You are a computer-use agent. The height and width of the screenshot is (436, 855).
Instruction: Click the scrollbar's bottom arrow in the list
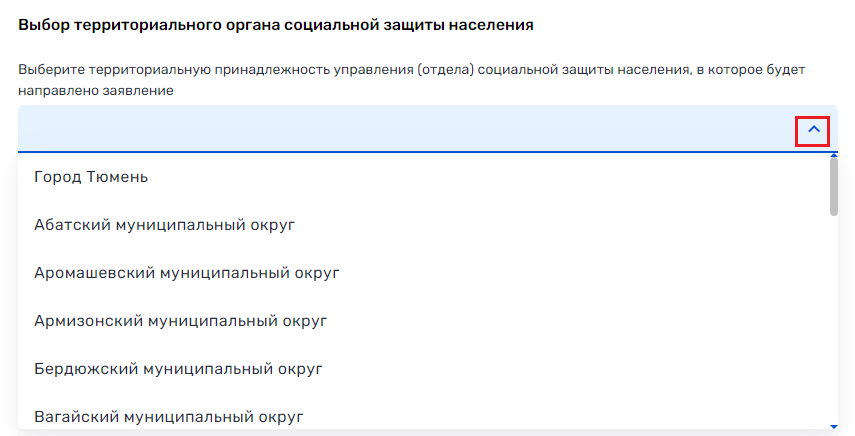point(834,426)
